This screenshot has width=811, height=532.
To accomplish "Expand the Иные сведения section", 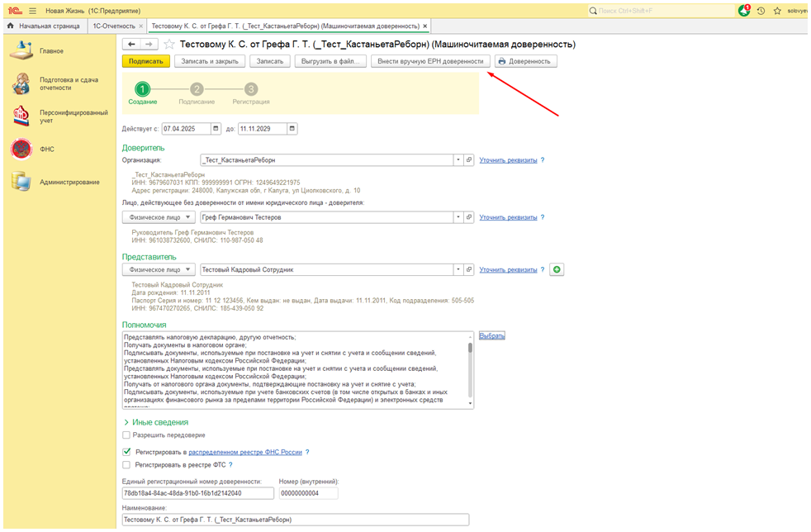I will pyautogui.click(x=126, y=422).
